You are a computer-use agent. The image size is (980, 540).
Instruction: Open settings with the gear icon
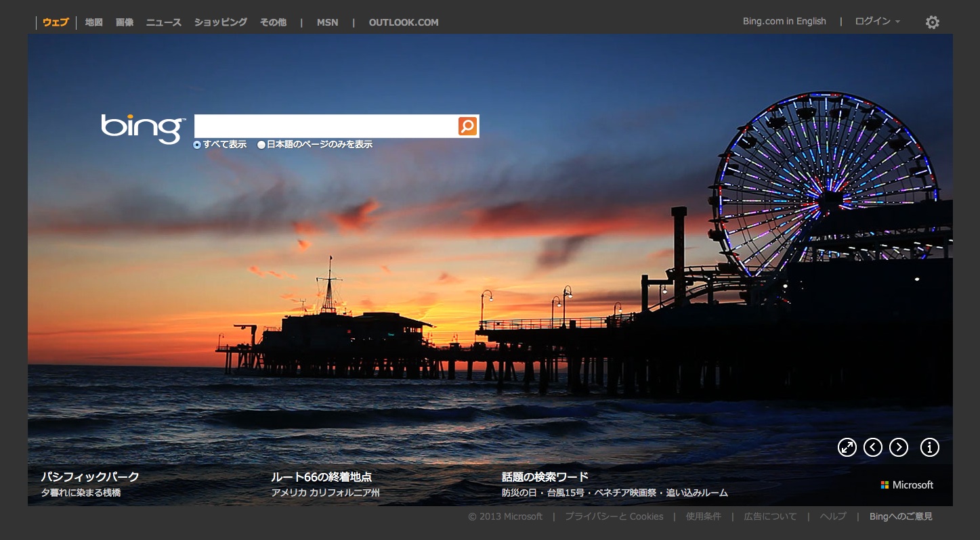[933, 22]
